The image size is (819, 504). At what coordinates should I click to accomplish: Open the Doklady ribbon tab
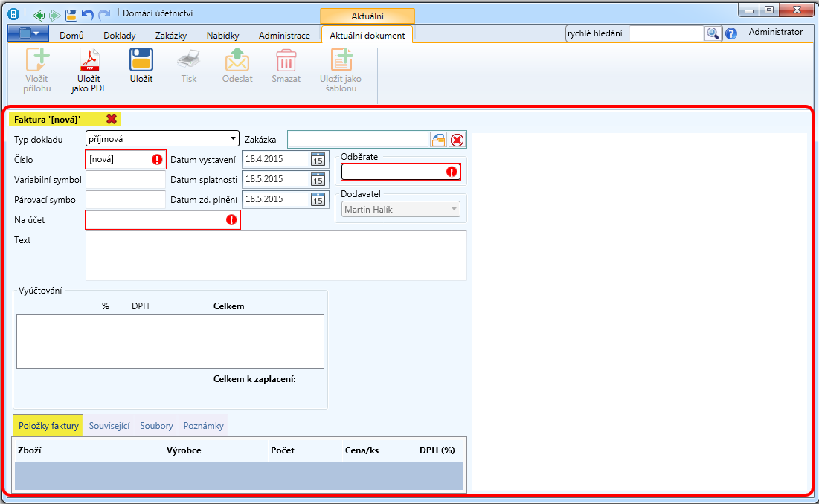coord(120,36)
